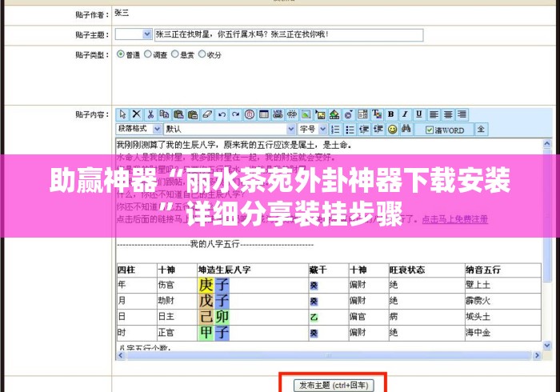Remove hyperlink with the broken chain icon

(292, 114)
